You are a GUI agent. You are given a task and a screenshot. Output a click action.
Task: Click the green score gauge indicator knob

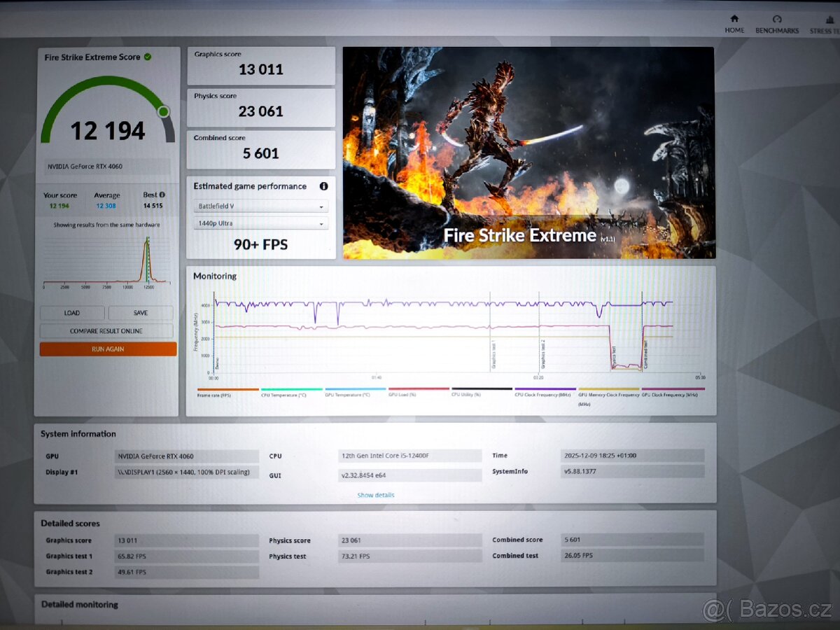163,111
